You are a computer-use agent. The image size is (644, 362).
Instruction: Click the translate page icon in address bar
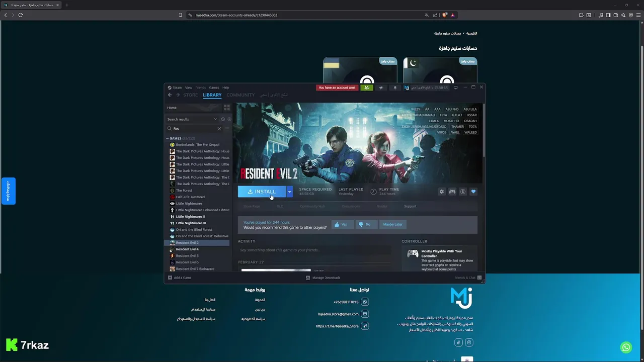click(427, 15)
